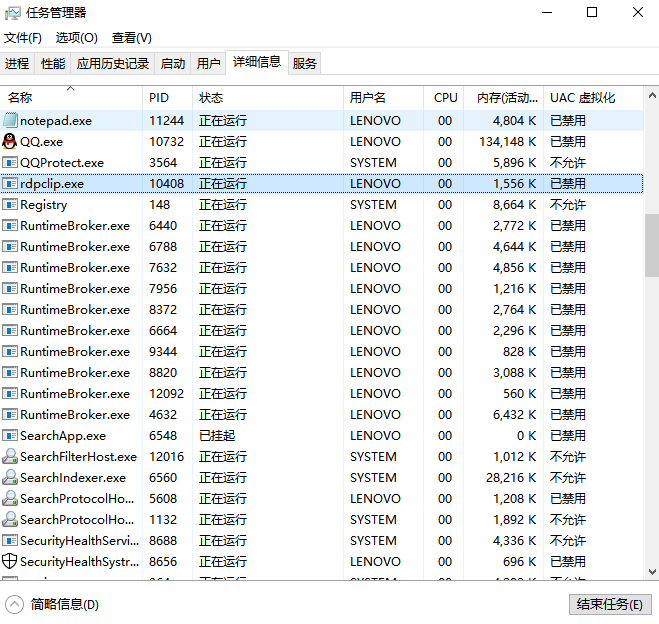This screenshot has height=624, width=659.
Task: Click icon of RuntimeBroker PID 6664
Action: [10, 331]
